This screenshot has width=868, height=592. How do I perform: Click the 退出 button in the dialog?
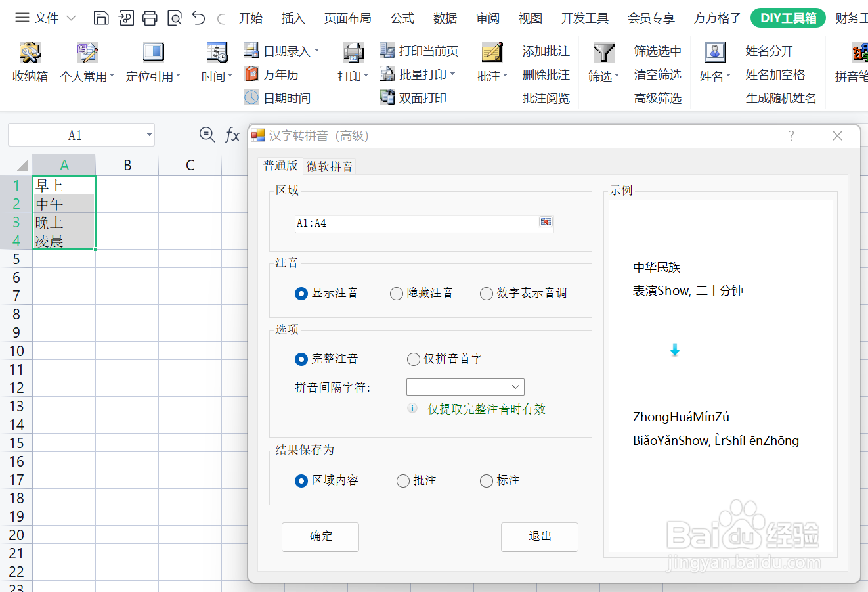(540, 537)
